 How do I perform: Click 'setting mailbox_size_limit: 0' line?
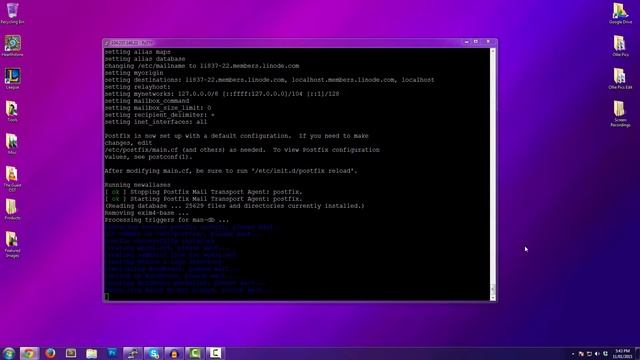(158, 108)
